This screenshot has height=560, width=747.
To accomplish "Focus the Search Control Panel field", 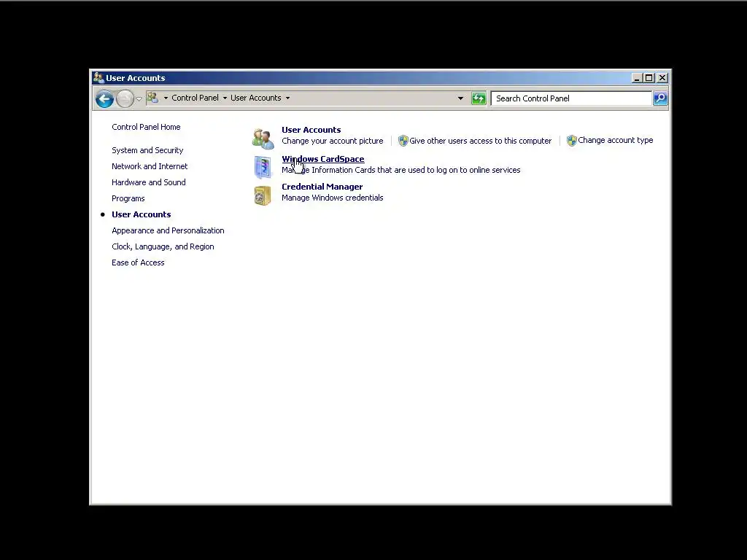I will click(x=571, y=98).
